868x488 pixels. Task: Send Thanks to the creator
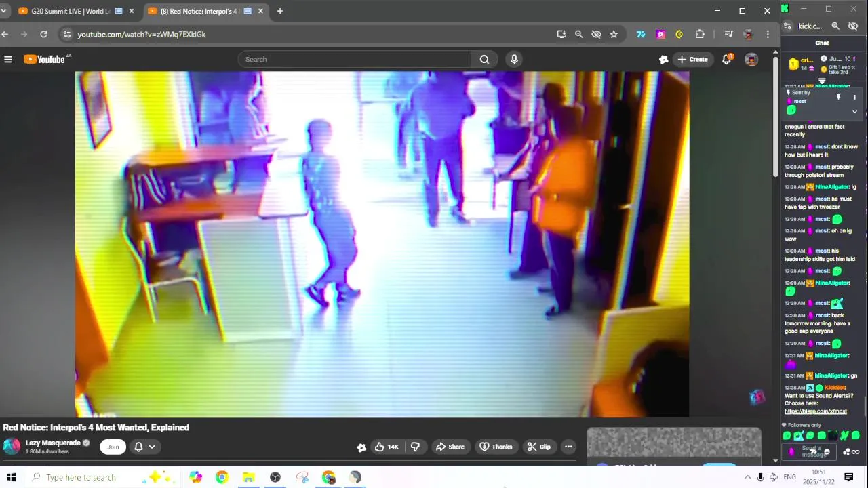(496, 447)
